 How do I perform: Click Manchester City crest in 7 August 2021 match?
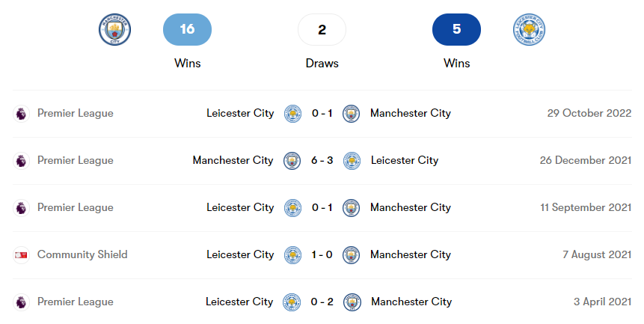[351, 255]
